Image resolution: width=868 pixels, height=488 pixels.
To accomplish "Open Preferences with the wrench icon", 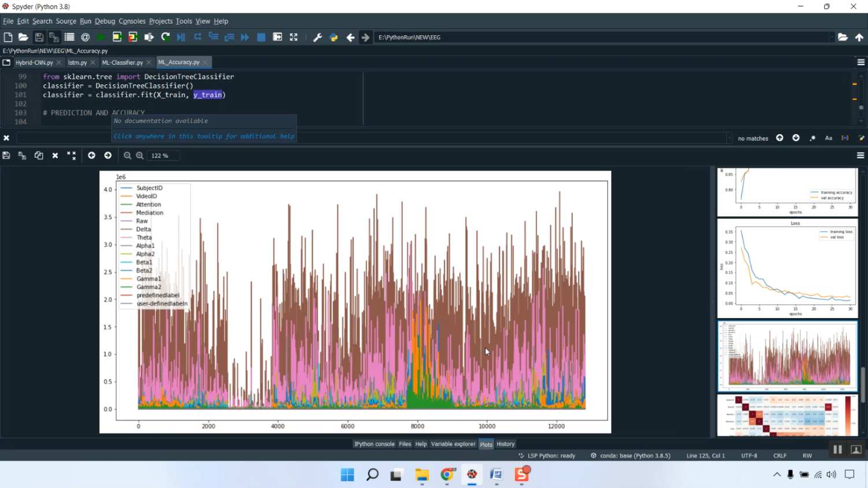I will tap(318, 37).
